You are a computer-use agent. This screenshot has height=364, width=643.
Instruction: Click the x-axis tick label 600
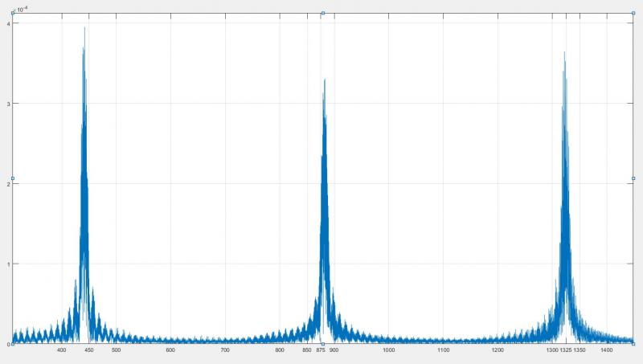point(170,350)
